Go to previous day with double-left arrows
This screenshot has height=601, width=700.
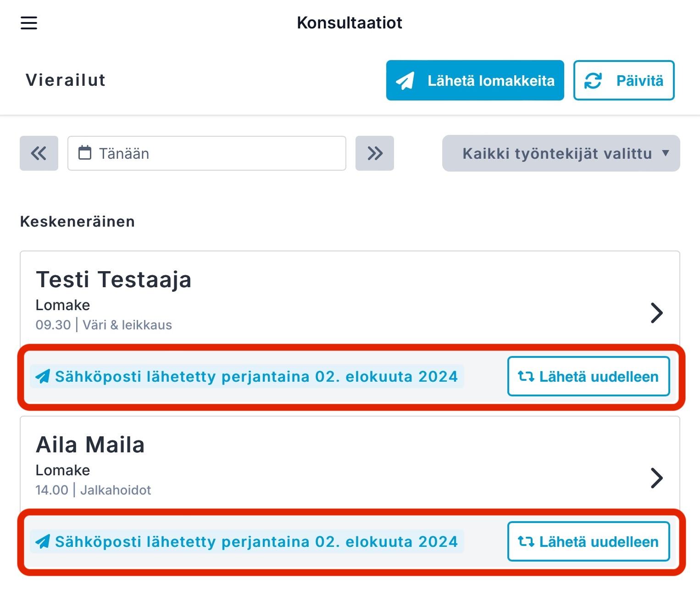pos(39,153)
